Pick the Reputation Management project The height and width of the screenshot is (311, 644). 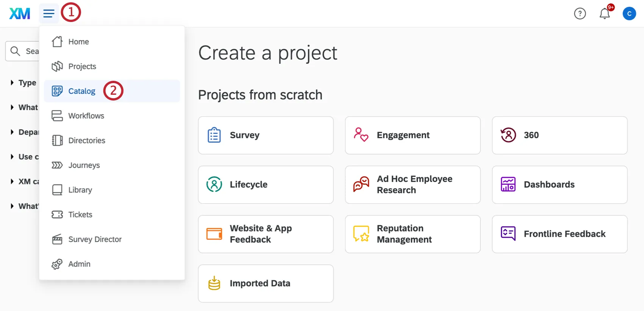click(x=412, y=234)
